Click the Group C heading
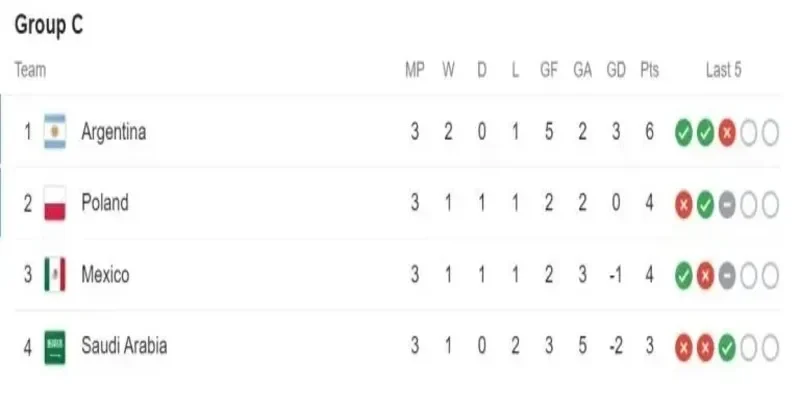Image resolution: width=800 pixels, height=400 pixels. [49, 27]
